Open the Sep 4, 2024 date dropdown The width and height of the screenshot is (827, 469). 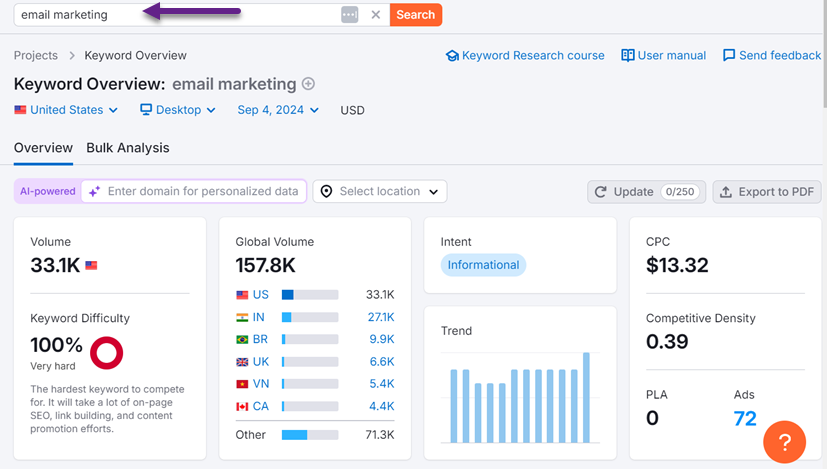click(x=278, y=110)
